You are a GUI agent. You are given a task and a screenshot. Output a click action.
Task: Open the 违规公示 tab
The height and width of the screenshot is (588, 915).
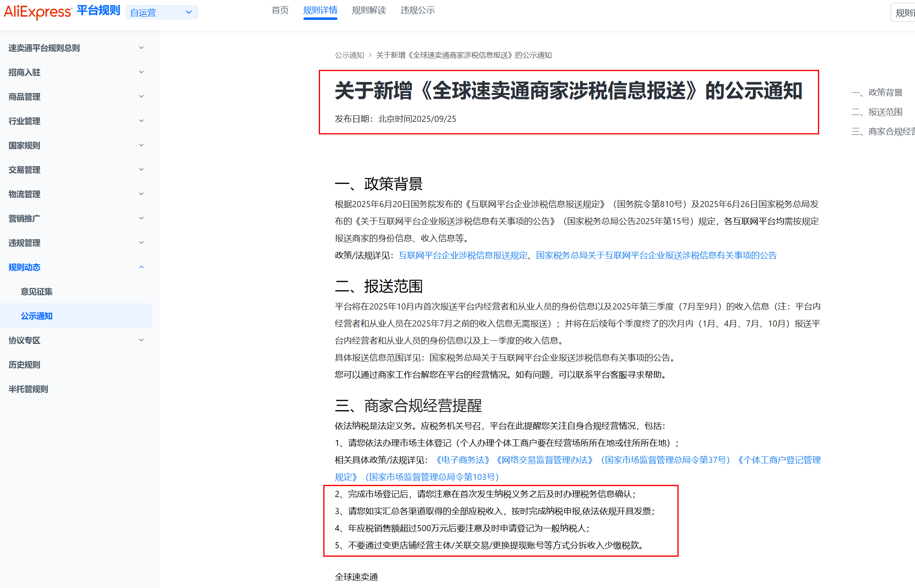417,10
